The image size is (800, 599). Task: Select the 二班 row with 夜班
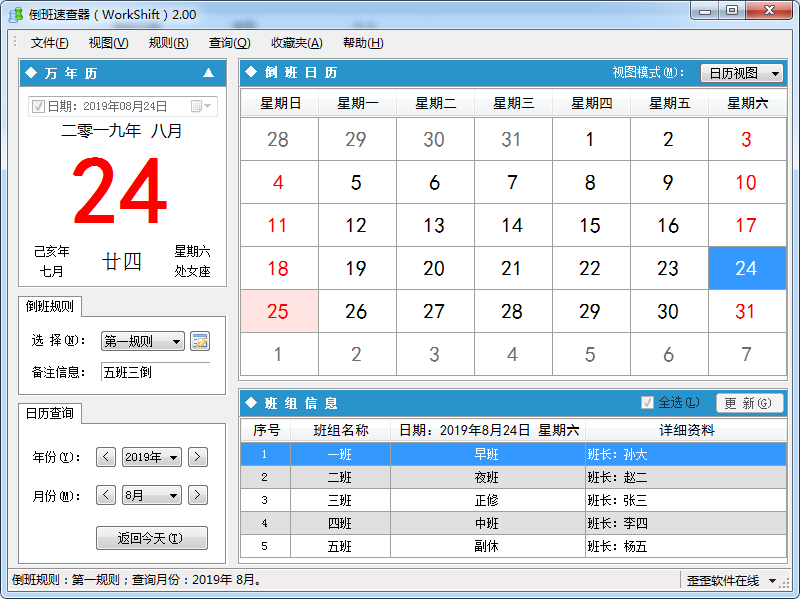click(513, 477)
